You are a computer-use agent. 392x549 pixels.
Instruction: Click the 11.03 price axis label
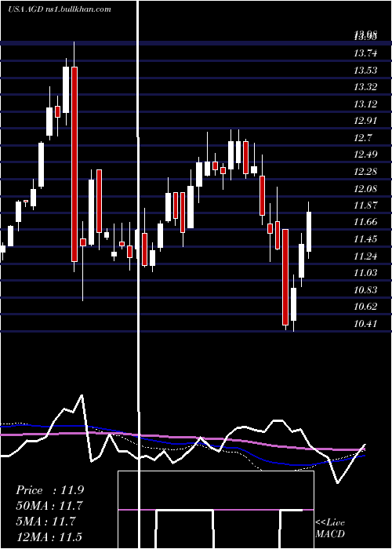366,273
